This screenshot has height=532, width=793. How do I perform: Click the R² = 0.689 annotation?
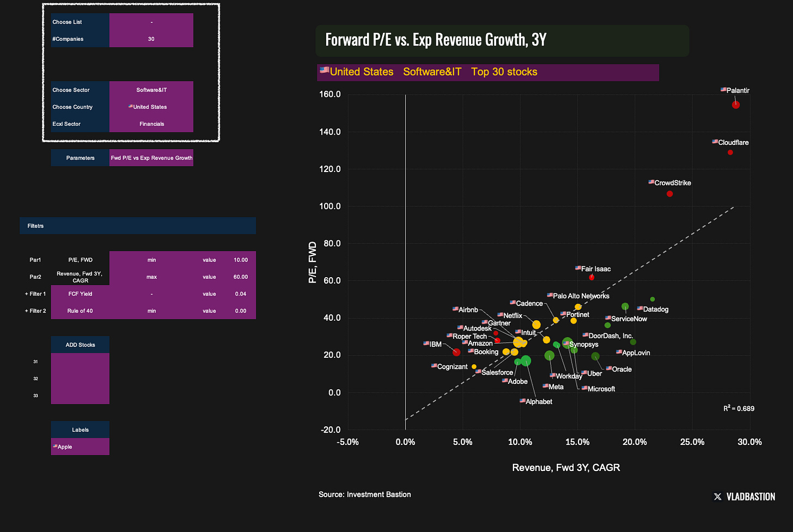(x=739, y=408)
